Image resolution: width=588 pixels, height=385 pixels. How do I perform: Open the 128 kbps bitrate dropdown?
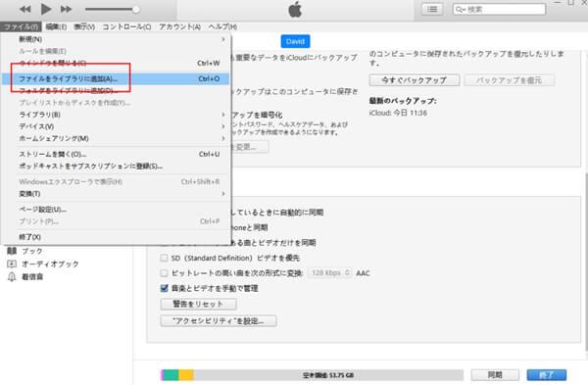pyautogui.click(x=330, y=273)
